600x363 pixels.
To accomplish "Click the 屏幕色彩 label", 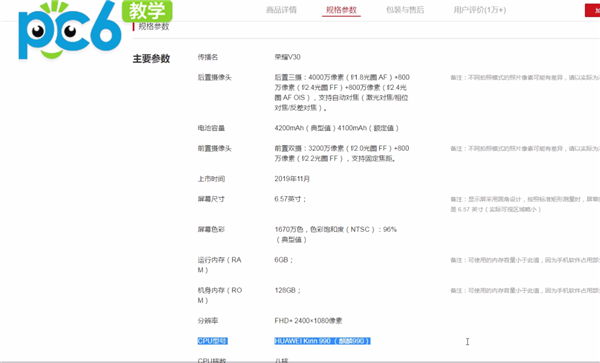I will 211,230.
